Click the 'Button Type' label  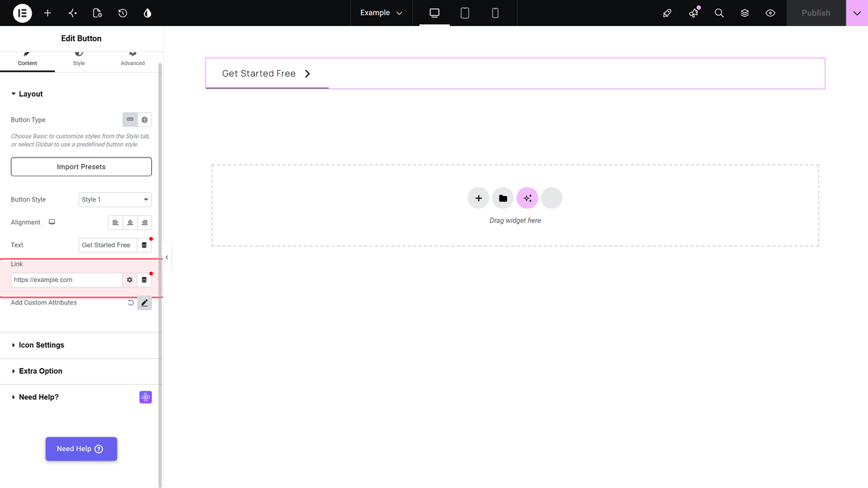(28, 120)
